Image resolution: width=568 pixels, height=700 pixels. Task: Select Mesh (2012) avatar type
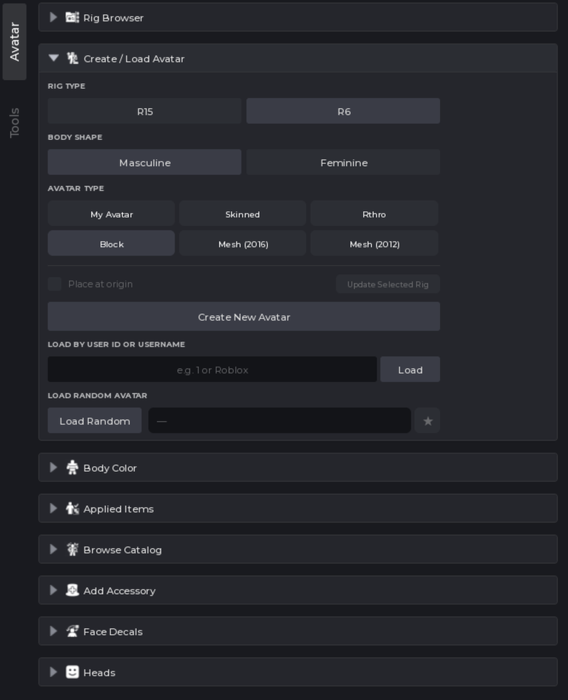[374, 243]
